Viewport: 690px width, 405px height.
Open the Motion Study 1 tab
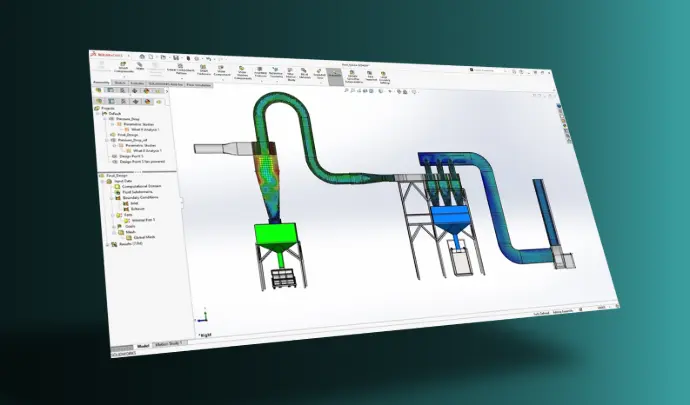(169, 344)
